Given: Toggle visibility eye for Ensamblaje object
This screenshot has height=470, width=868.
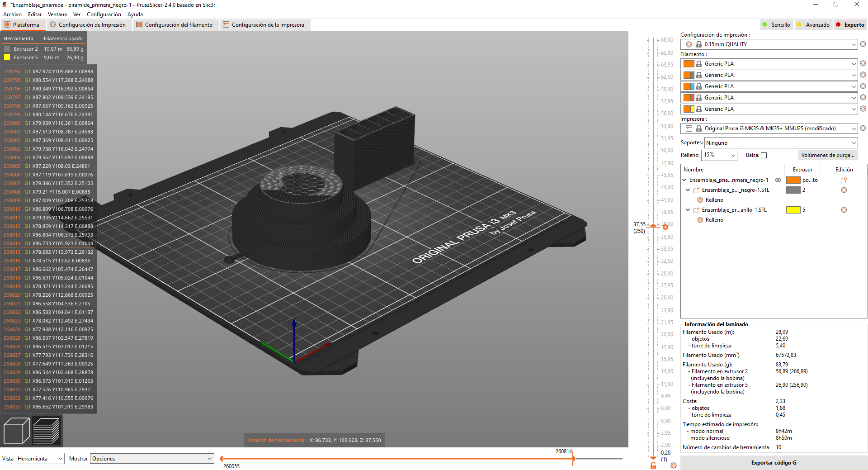Looking at the screenshot, I should 778,180.
